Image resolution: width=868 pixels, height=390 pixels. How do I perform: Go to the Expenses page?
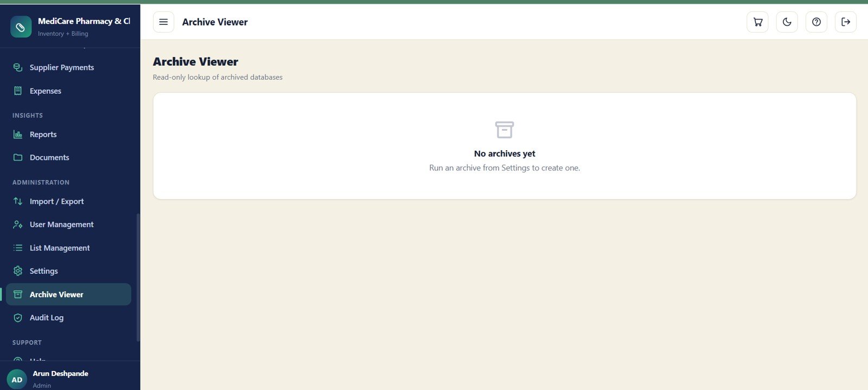[68, 91]
